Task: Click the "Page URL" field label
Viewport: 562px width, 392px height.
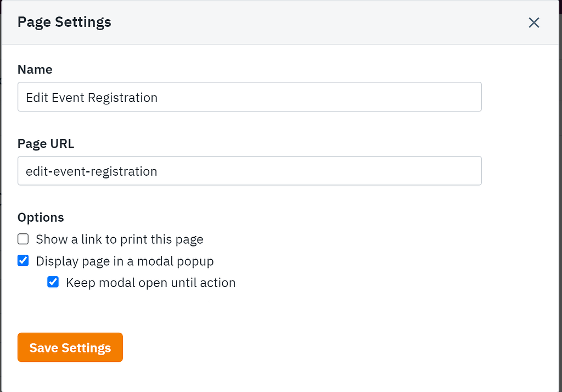Action: point(46,144)
